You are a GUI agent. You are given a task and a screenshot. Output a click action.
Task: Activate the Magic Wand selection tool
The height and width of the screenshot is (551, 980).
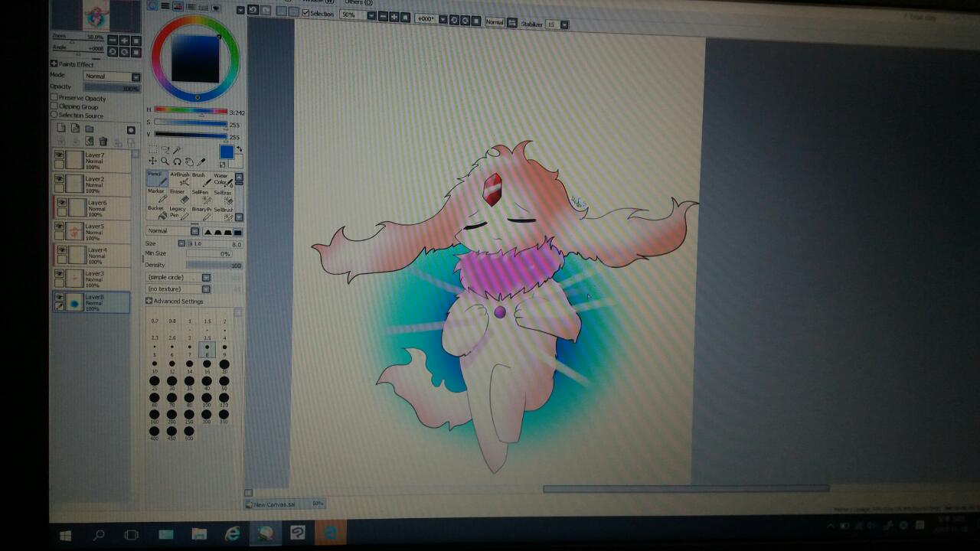tap(177, 150)
